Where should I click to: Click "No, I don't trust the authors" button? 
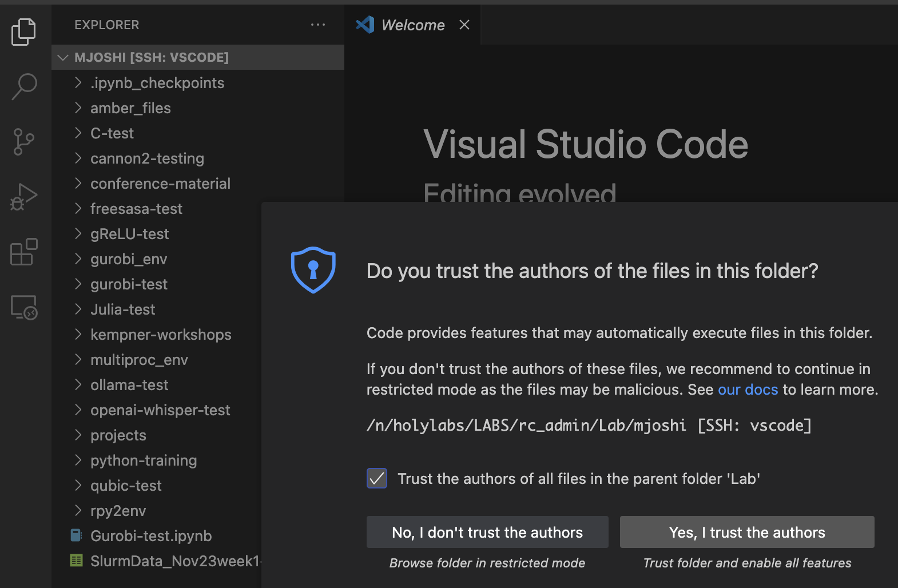point(487,533)
